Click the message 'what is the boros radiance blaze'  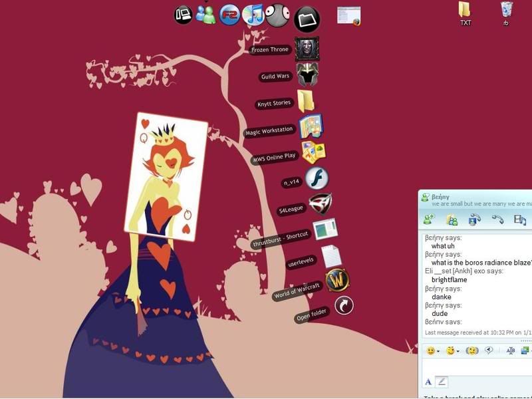click(481, 263)
